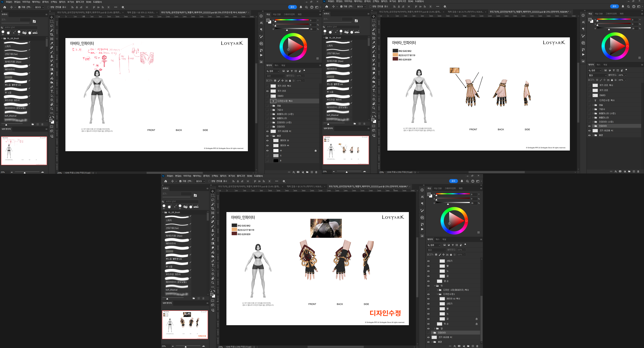The height and width of the screenshot is (348, 644).
Task: Collapse RL_GR_Brush folder in top-left brush panel
Action: pyautogui.click(x=2, y=39)
